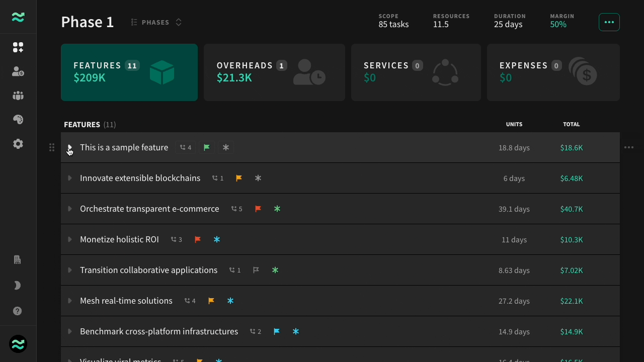Open the settings gear in sidebar
Viewport: 644px width, 362px height.
pos(18,144)
